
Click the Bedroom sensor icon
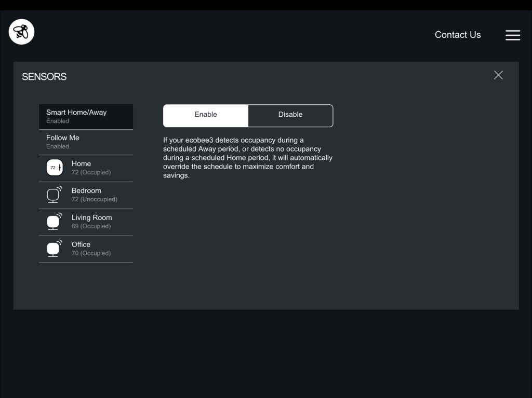54,195
